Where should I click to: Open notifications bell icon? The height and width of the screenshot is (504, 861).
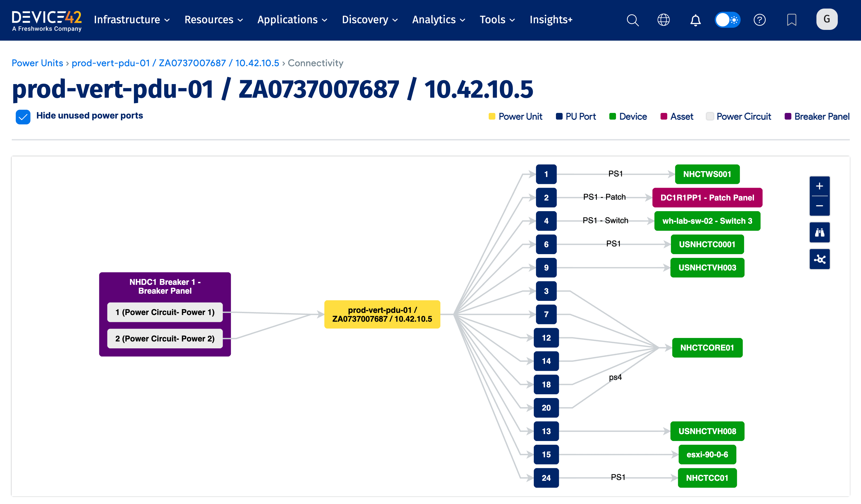click(x=695, y=20)
